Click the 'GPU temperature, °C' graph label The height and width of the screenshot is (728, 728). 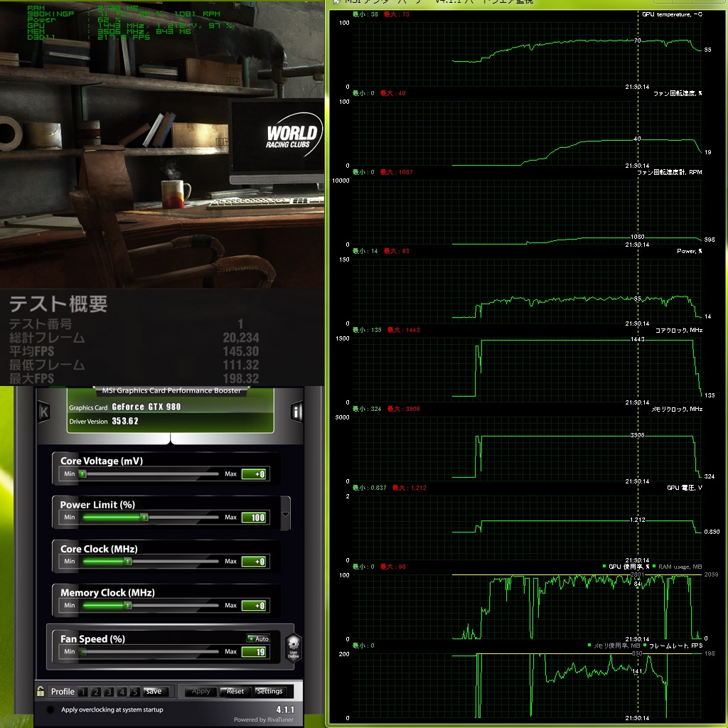coord(672,14)
